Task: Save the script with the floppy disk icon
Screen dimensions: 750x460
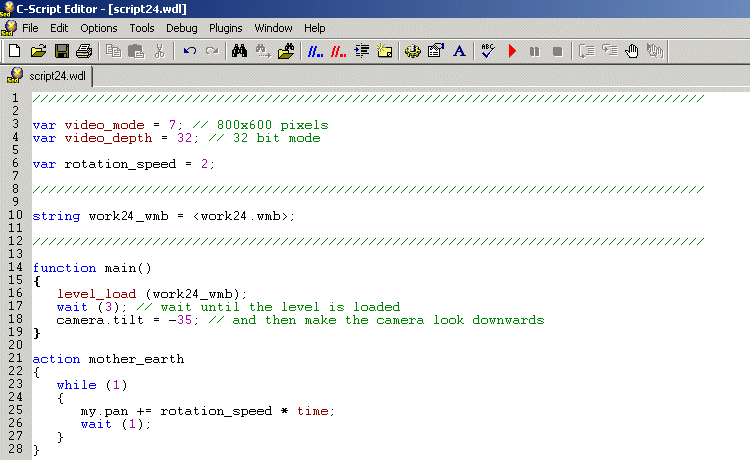Action: point(61,50)
